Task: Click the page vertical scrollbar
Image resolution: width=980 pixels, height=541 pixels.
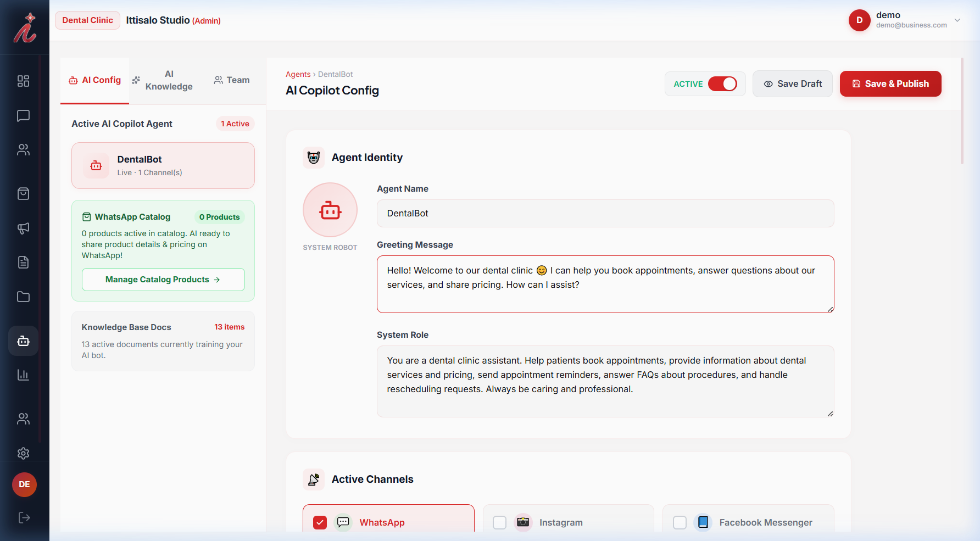Action: pyautogui.click(x=962, y=111)
